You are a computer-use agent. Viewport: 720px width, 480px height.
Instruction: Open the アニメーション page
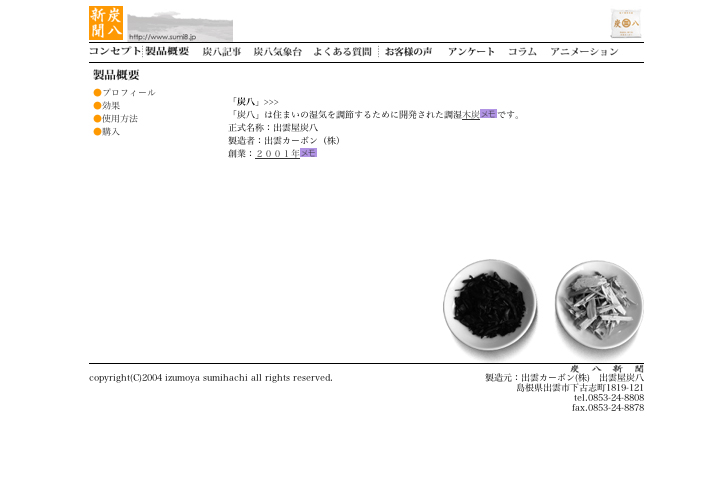point(584,52)
